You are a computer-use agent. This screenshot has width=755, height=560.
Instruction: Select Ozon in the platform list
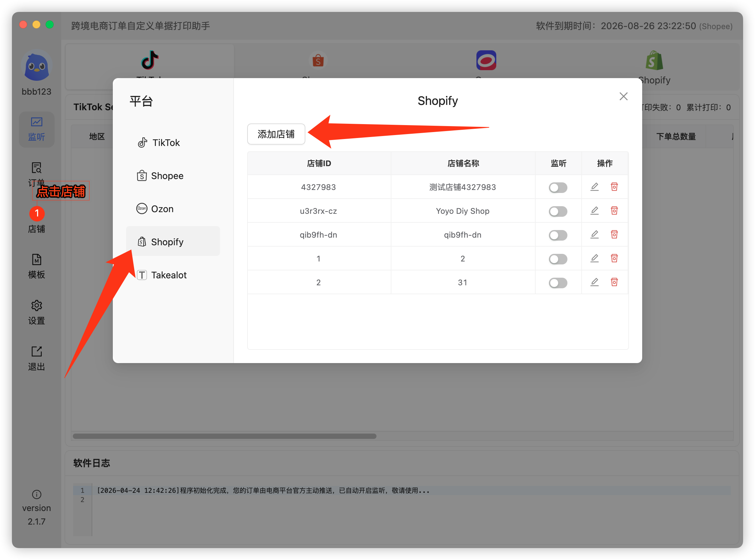coord(173,209)
